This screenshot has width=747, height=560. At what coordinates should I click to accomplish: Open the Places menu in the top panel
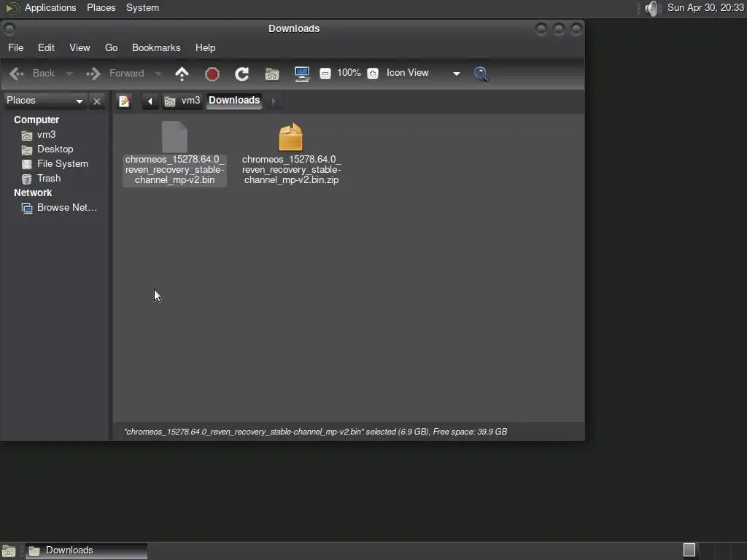(x=101, y=8)
